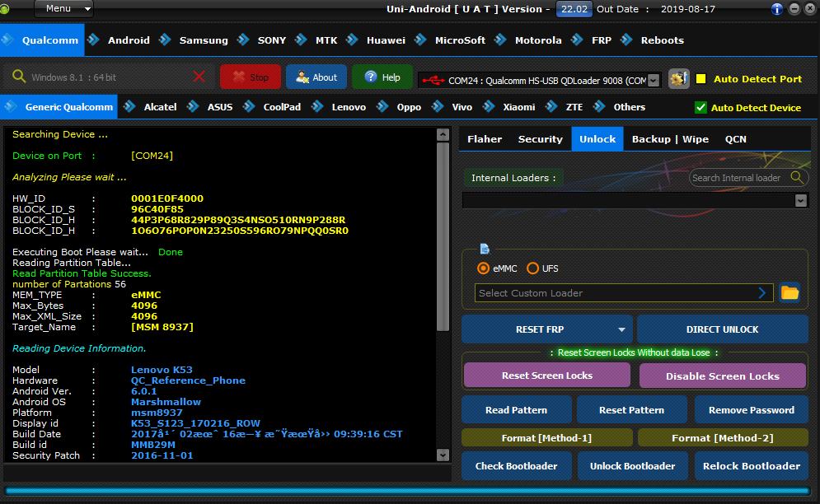Toggle the Auto Detect Port checkbox
The height and width of the screenshot is (504, 820).
[x=701, y=79]
